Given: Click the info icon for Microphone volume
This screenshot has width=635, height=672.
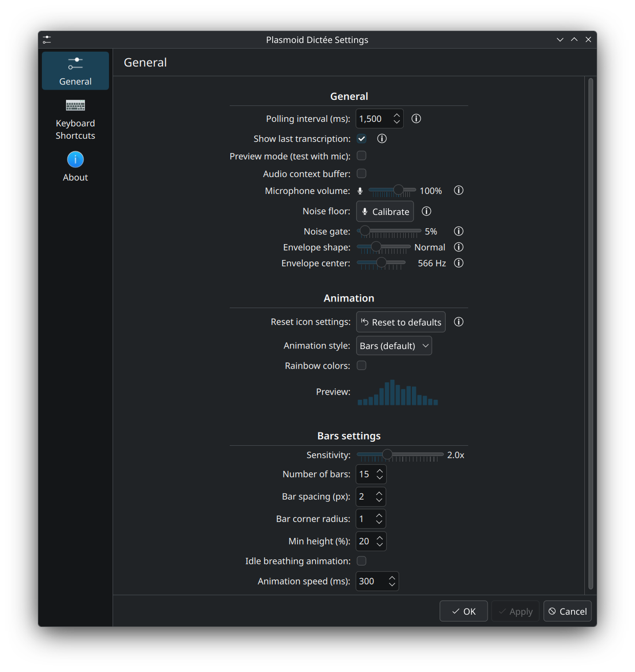Looking at the screenshot, I should (458, 190).
